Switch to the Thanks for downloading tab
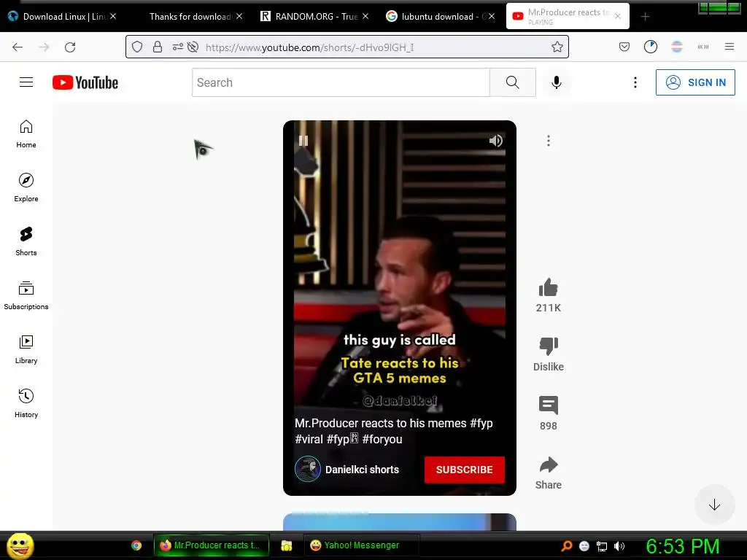The image size is (747, 560). [190, 17]
